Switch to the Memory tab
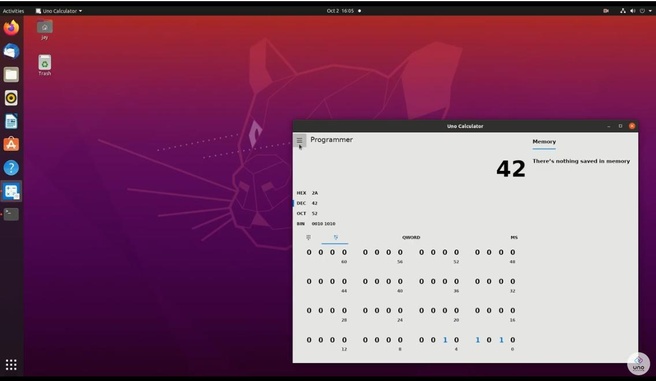Screen dimensions: 656x381 [544, 142]
